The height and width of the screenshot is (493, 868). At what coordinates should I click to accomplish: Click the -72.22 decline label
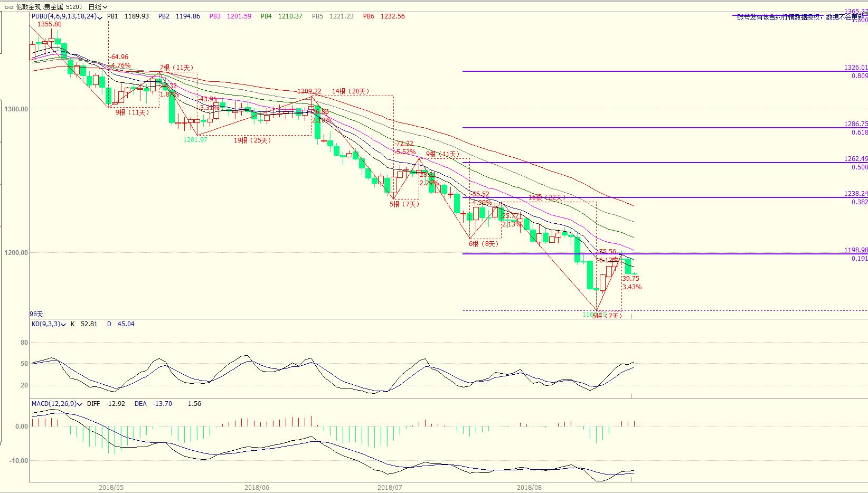(404, 144)
